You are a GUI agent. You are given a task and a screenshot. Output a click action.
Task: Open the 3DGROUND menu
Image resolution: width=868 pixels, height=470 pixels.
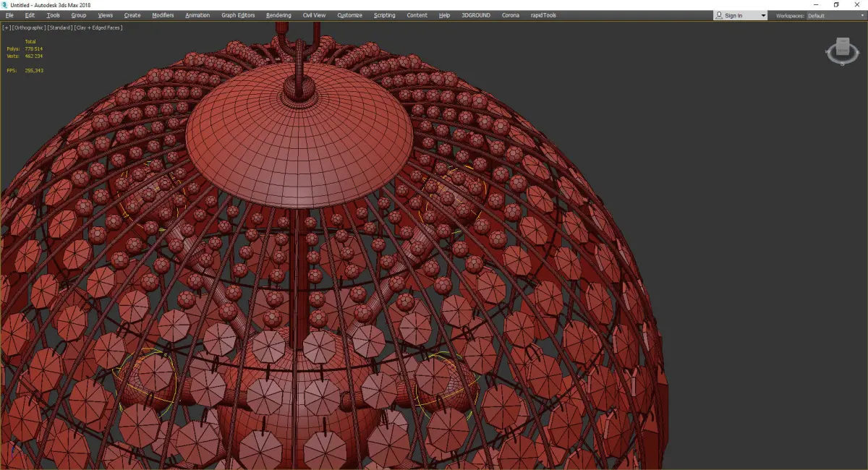click(475, 15)
